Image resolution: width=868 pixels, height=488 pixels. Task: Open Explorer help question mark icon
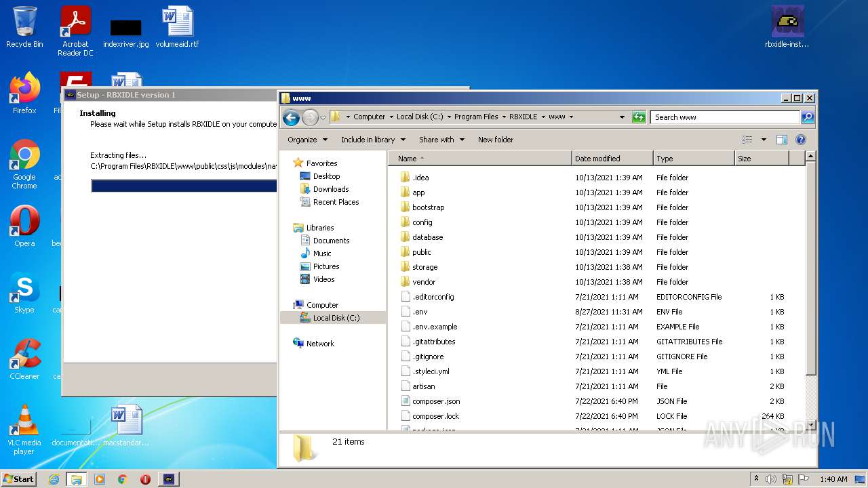(800, 140)
